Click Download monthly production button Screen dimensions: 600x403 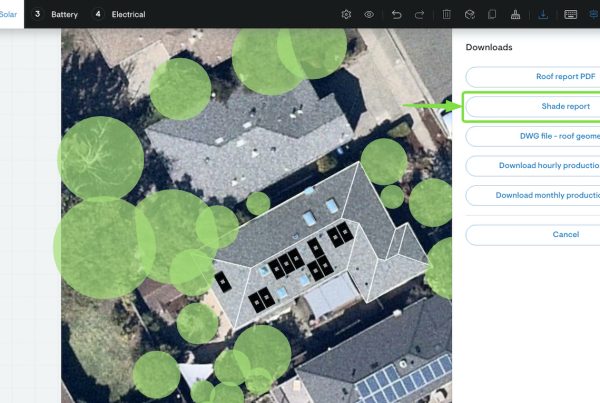point(533,195)
